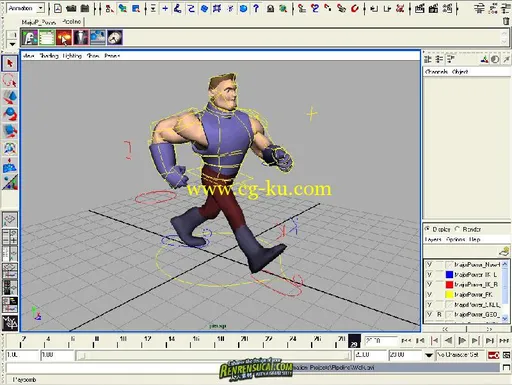The width and height of the screenshot is (512, 385).
Task: Click Go to end of playback range
Action: (504, 341)
